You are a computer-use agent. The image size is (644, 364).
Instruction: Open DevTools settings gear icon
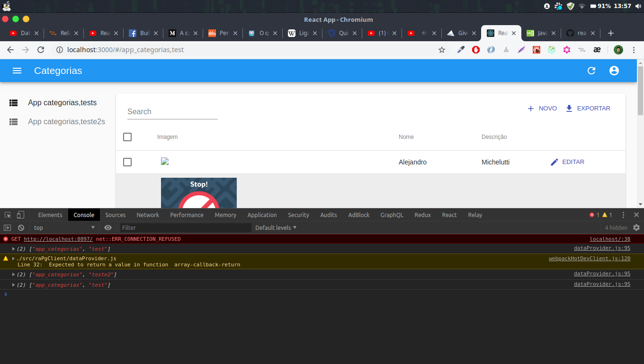636,227
